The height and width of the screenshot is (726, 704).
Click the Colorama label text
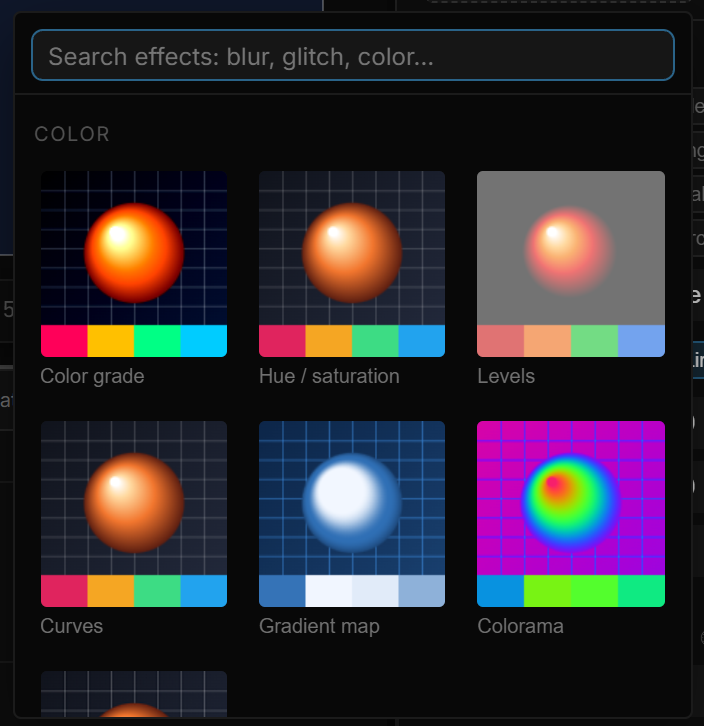click(x=521, y=626)
